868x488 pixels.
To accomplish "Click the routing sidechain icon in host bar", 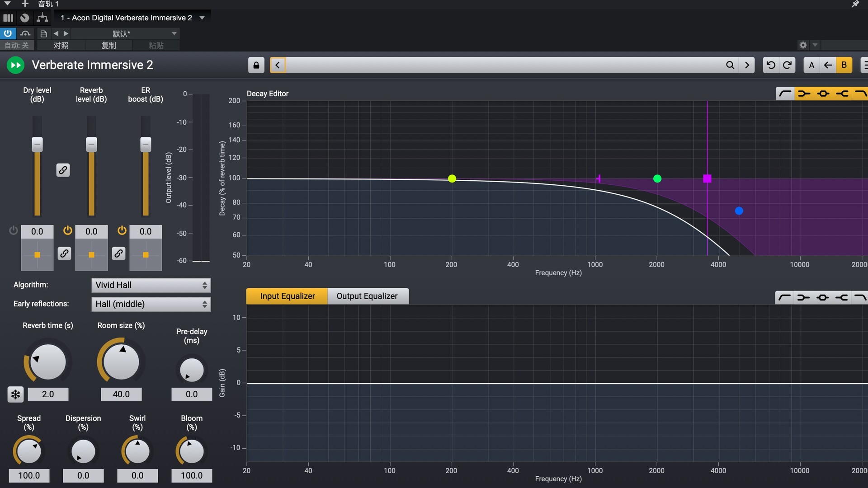I will click(42, 18).
